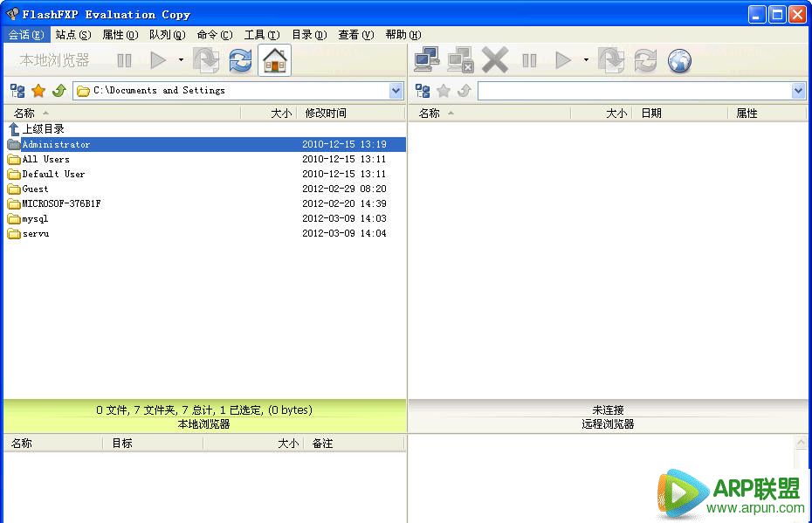Screen dimensions: 812x523
Task: Open the 站点 menu
Action: point(72,34)
